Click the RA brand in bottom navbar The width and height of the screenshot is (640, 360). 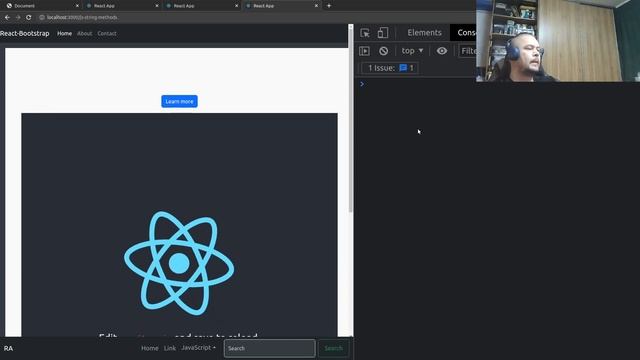(x=8, y=348)
